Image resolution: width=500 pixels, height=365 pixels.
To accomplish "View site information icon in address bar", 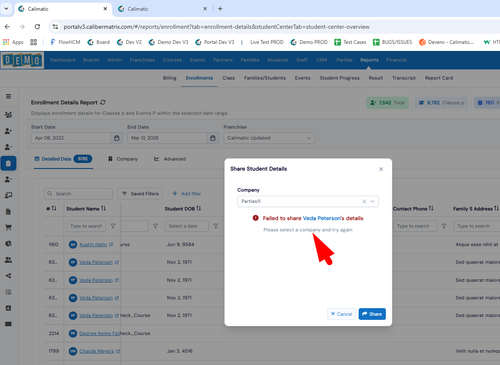I will [x=55, y=27].
